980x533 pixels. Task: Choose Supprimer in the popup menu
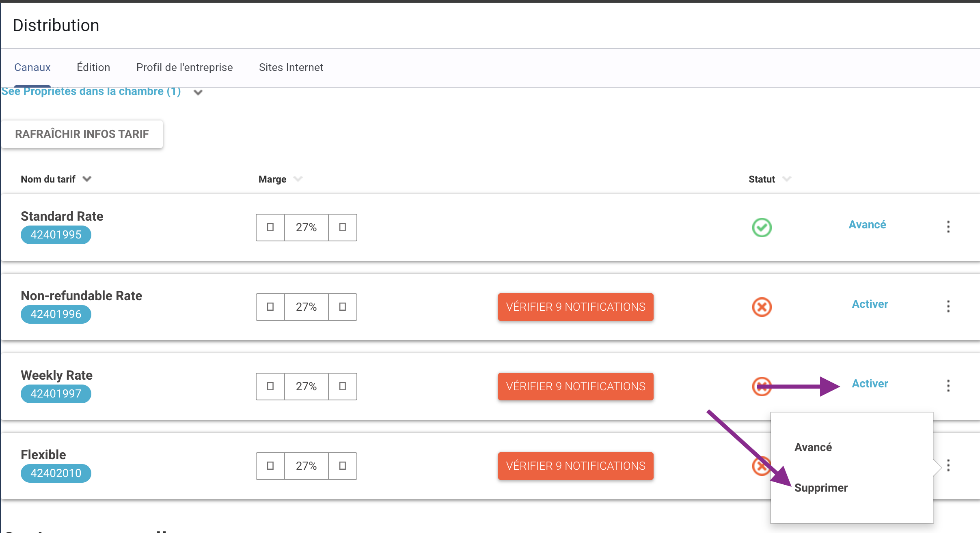pyautogui.click(x=821, y=488)
